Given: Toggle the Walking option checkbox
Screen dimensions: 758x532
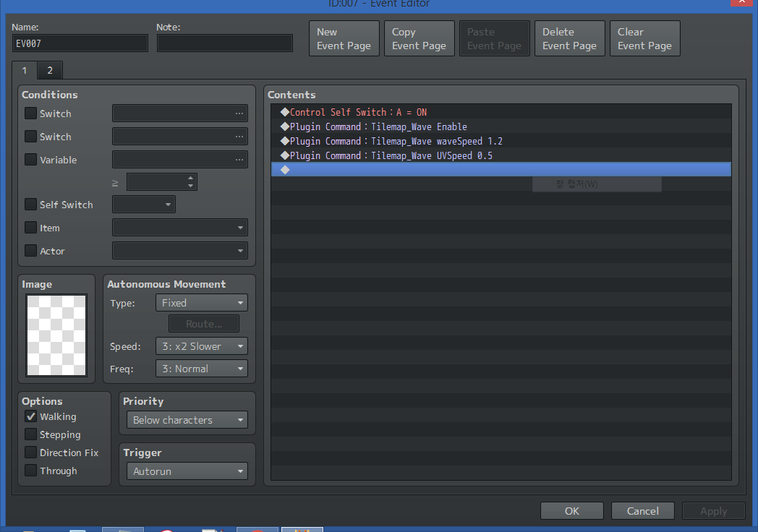Looking at the screenshot, I should pyautogui.click(x=30, y=416).
